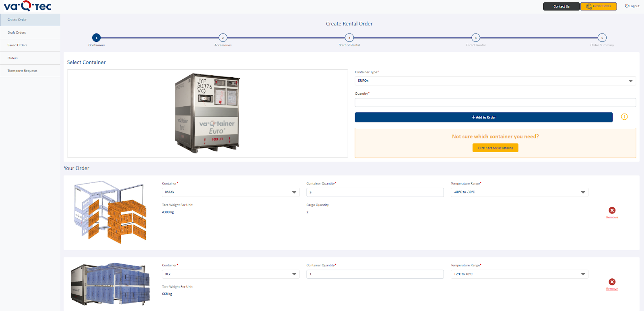Image resolution: width=644 pixels, height=311 pixels.
Task: Click here for assistance button
Action: point(495,148)
